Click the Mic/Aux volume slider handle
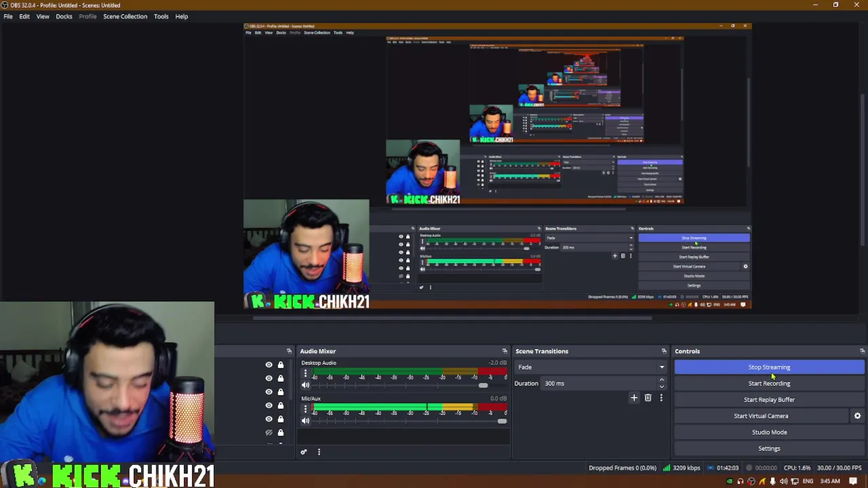868x488 pixels. pos(502,421)
